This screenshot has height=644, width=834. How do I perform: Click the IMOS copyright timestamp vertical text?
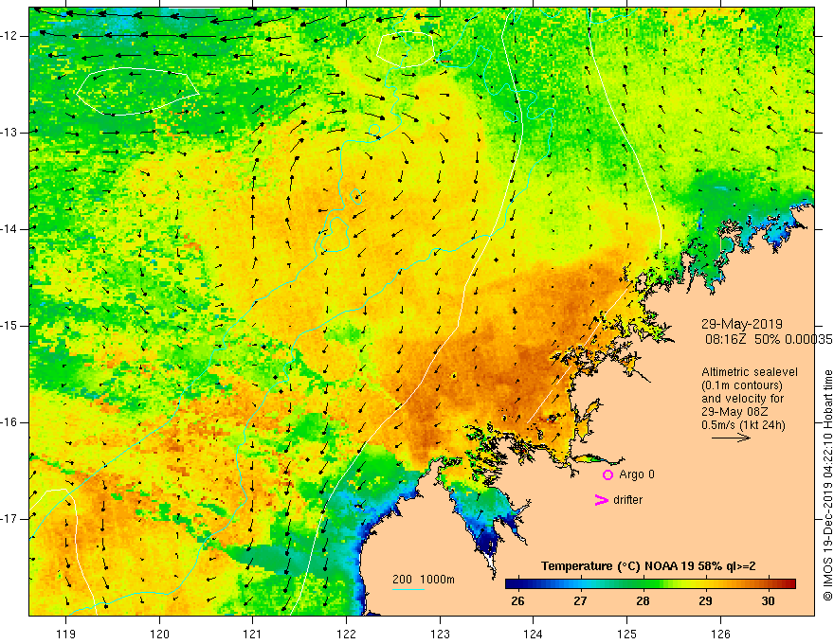[x=827, y=486]
